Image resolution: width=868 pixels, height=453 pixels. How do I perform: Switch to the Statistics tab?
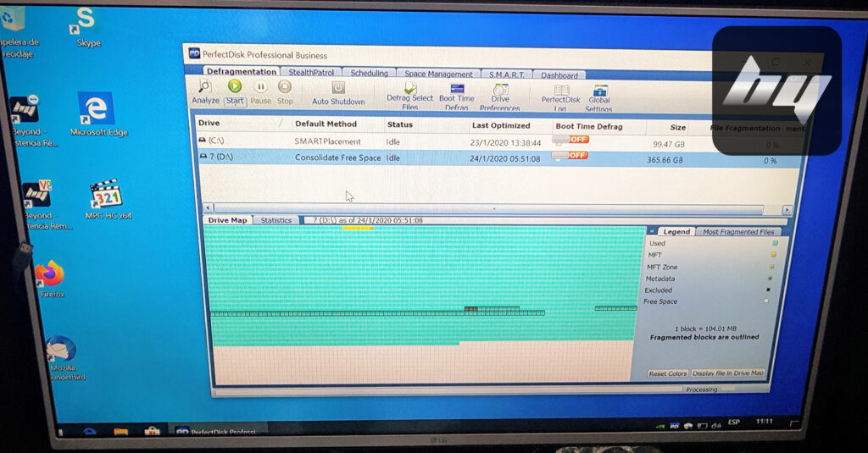coord(275,220)
